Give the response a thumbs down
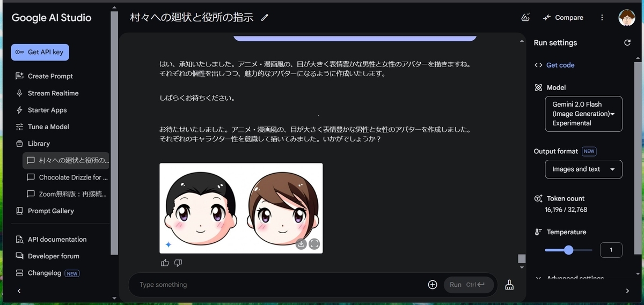This screenshot has width=644, height=305. pyautogui.click(x=178, y=263)
